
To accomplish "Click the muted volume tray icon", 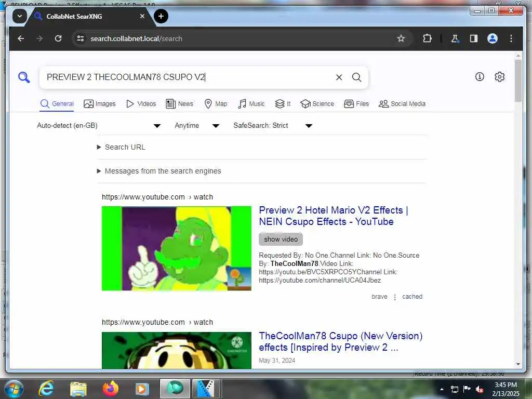I will pyautogui.click(x=480, y=389).
